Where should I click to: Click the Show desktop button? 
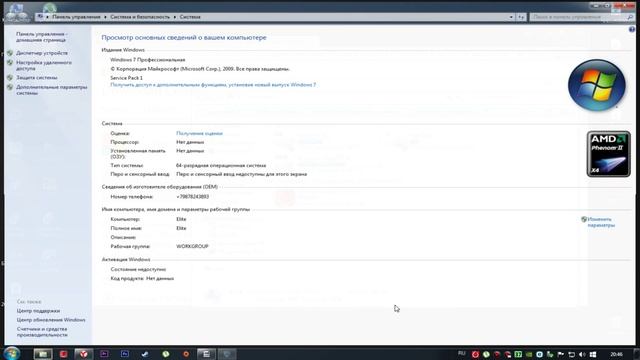coord(638,354)
